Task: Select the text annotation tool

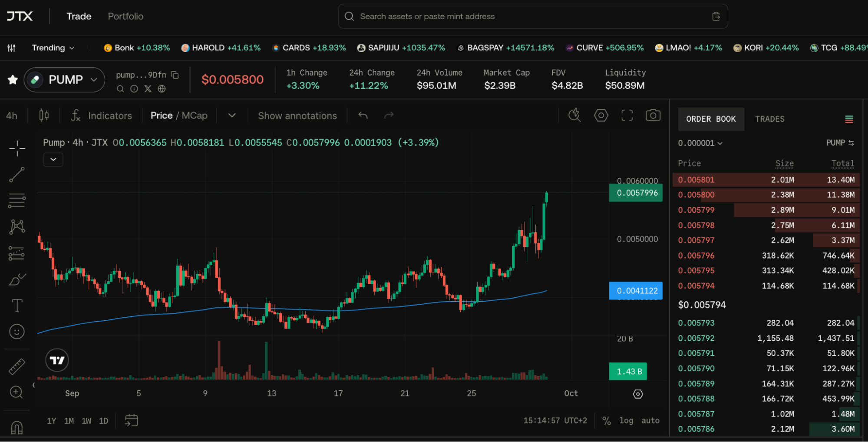Action: pos(17,306)
